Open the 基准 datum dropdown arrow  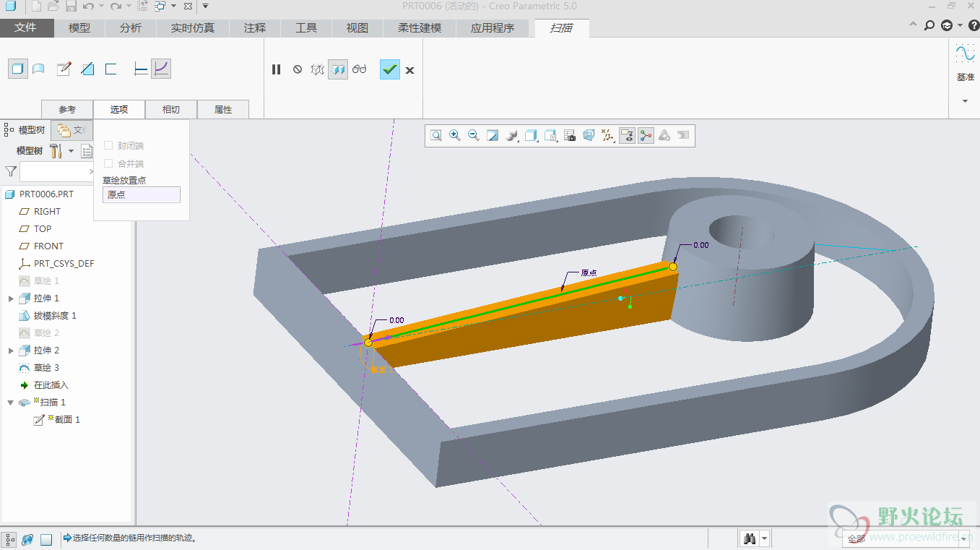point(965,101)
